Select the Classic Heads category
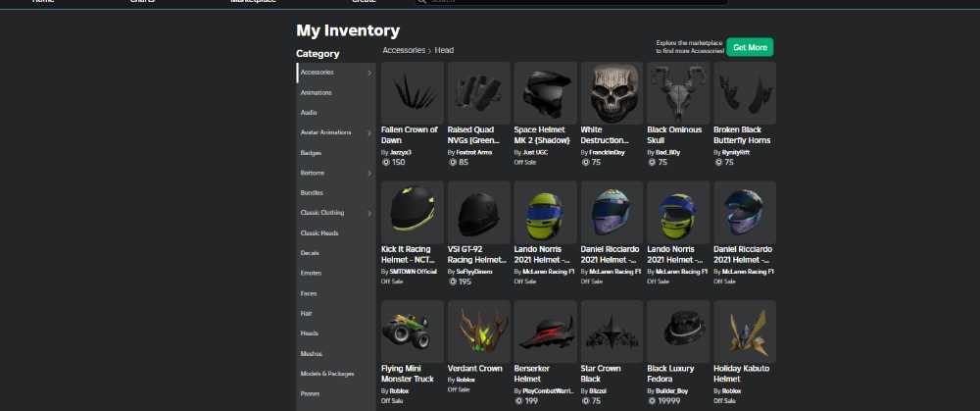 (x=336, y=232)
